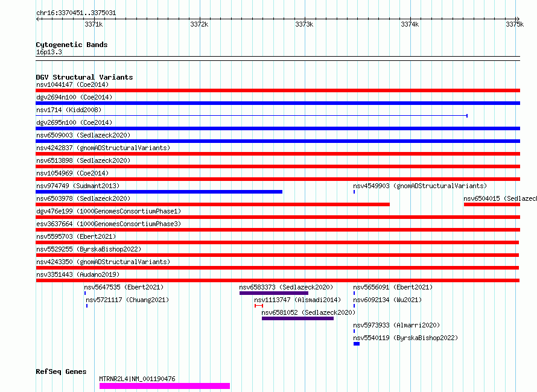Click the purple nsv6581052 variant bar
Viewport: 537px width, 392px height.
click(297, 318)
